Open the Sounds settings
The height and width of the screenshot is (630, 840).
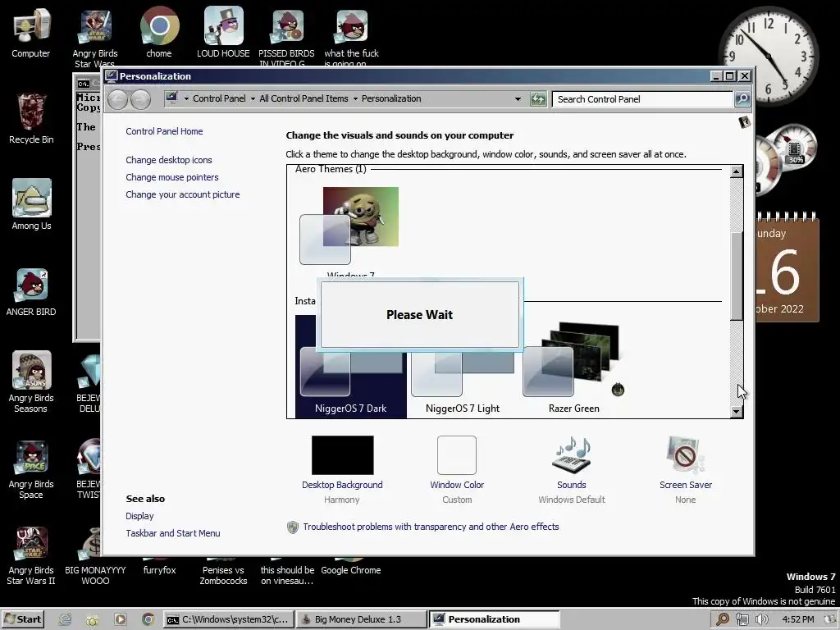pos(572,469)
